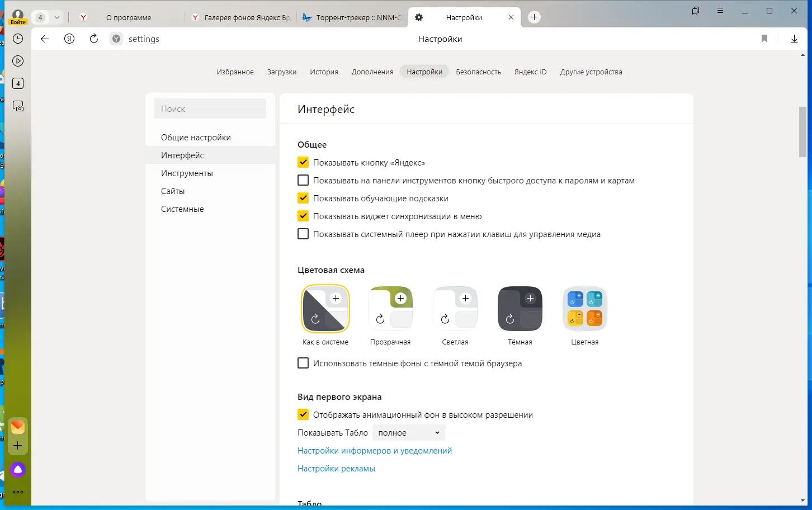Select the Светлая color scheme
Viewport: 812px width, 510px height.
tap(455, 309)
